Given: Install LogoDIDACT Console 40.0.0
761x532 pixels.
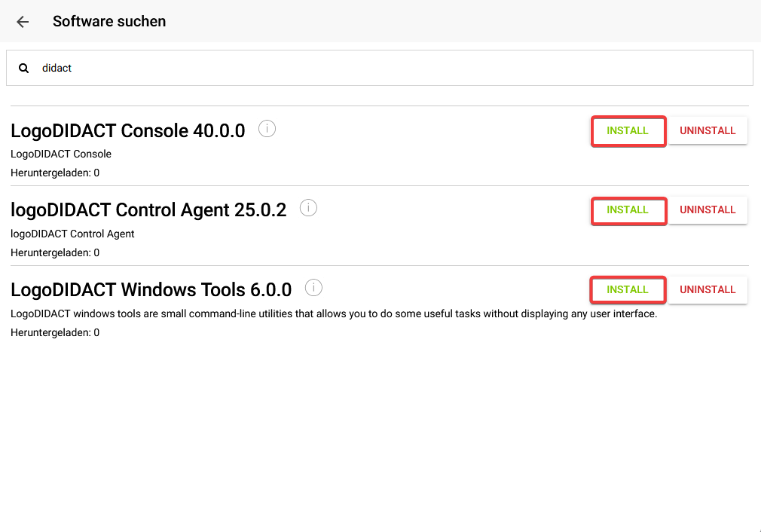Looking at the screenshot, I should (x=628, y=130).
